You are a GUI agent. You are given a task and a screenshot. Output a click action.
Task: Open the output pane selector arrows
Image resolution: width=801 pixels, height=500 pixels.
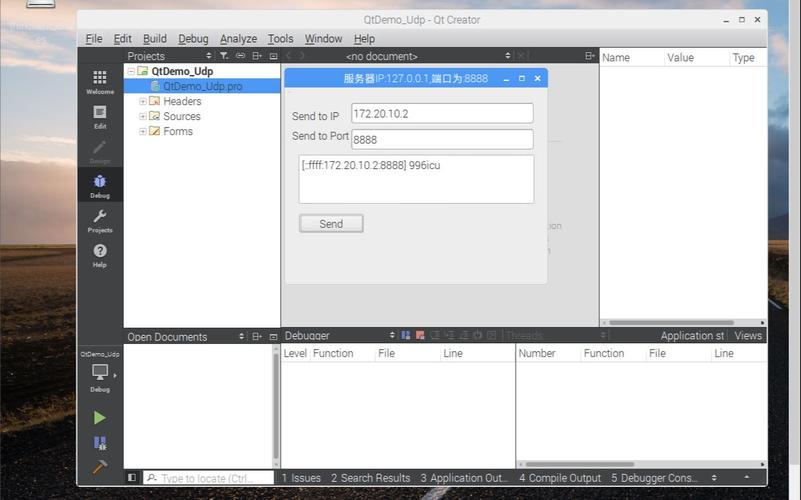click(x=714, y=478)
